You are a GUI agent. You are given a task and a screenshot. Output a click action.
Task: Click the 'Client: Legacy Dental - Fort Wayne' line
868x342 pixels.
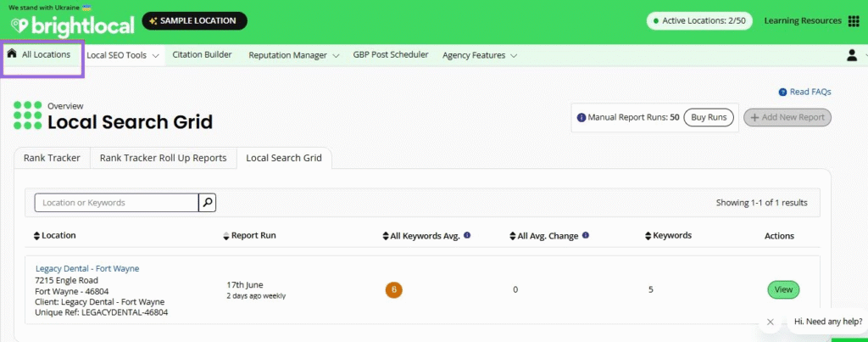[100, 302]
